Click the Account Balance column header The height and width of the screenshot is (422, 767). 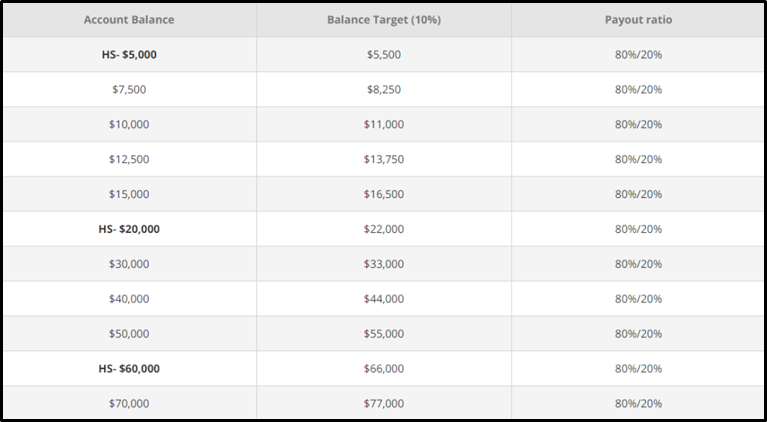pyautogui.click(x=129, y=20)
